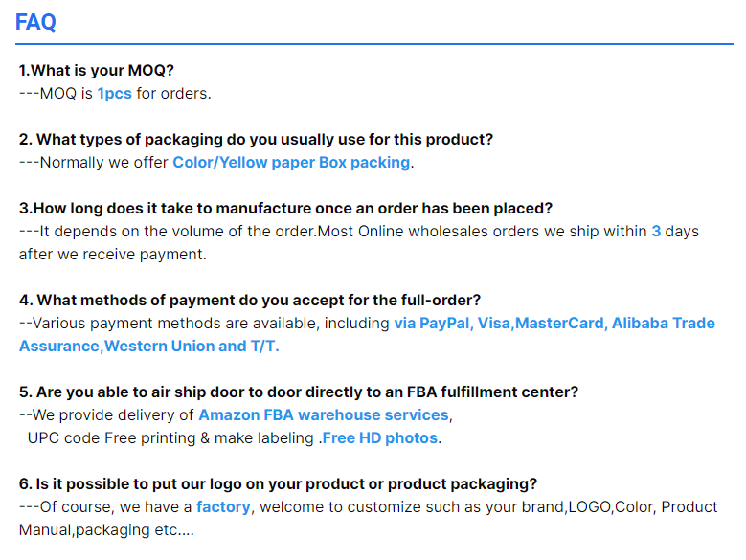Viewport: 746px width, 560px height.
Task: Click the question about manufacturing time
Action: click(x=285, y=208)
